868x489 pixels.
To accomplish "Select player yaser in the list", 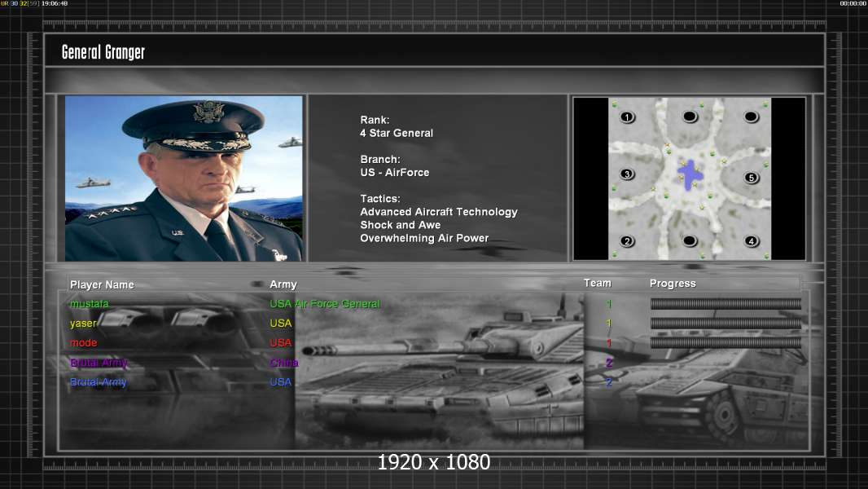I will point(83,324).
